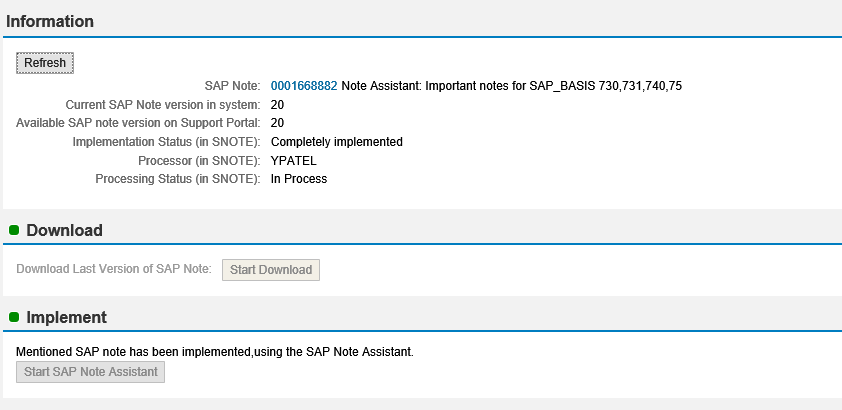Click the Download section heading
Viewport: 842px width, 410px height.
tap(64, 230)
